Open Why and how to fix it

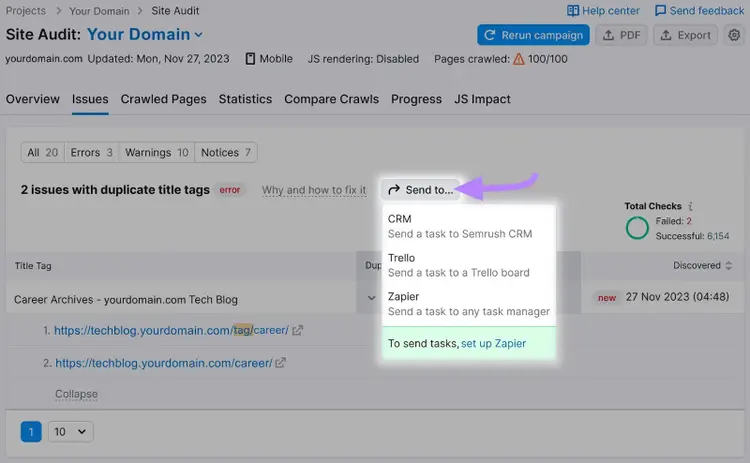tap(314, 190)
